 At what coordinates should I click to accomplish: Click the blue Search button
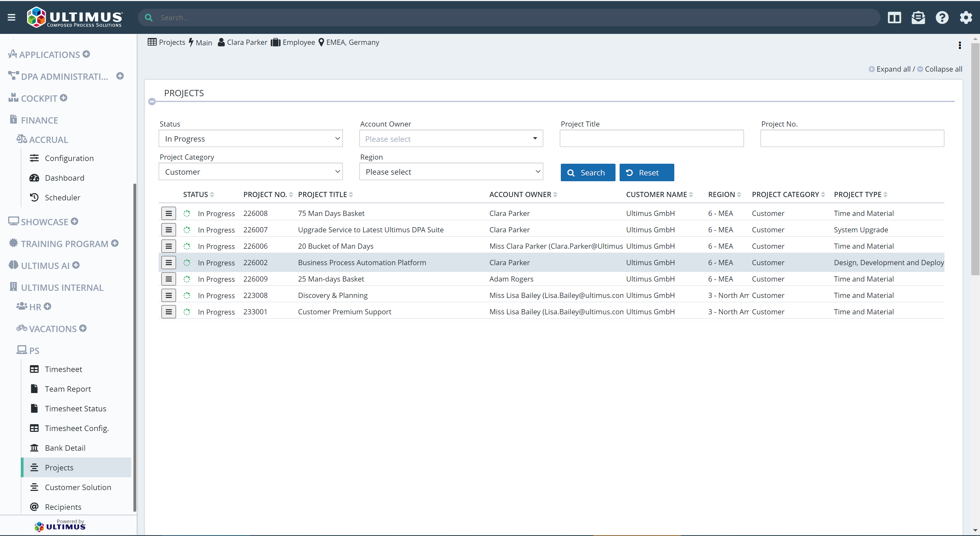[587, 173]
